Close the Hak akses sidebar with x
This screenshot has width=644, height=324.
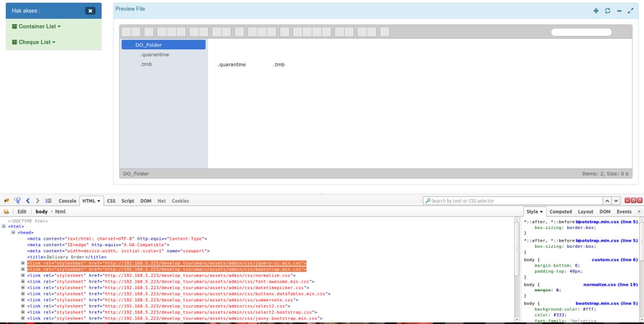coord(90,11)
